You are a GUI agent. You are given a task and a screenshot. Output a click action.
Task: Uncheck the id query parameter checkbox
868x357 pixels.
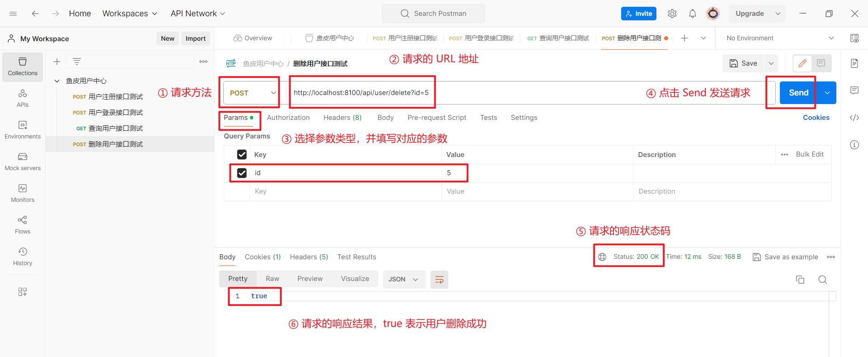[x=242, y=173]
